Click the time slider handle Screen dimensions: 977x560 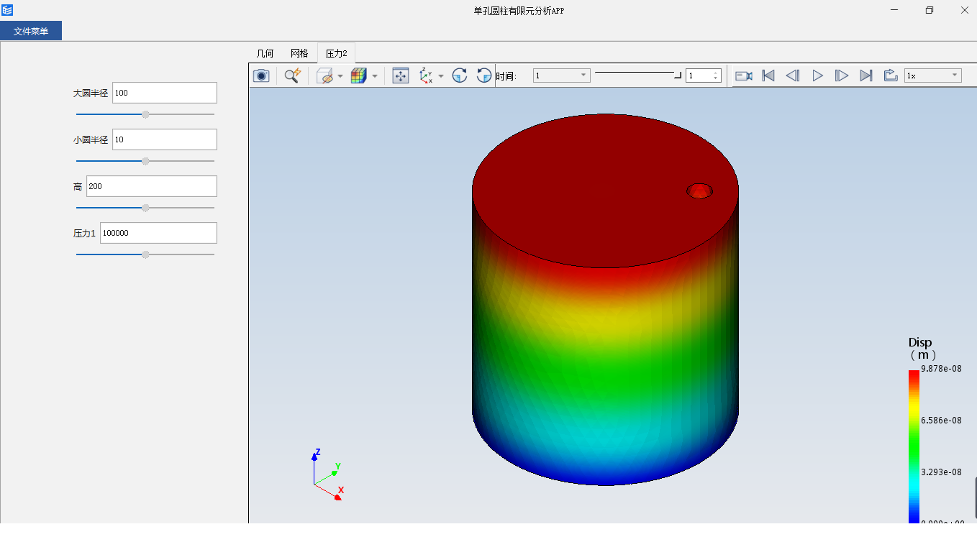click(678, 75)
